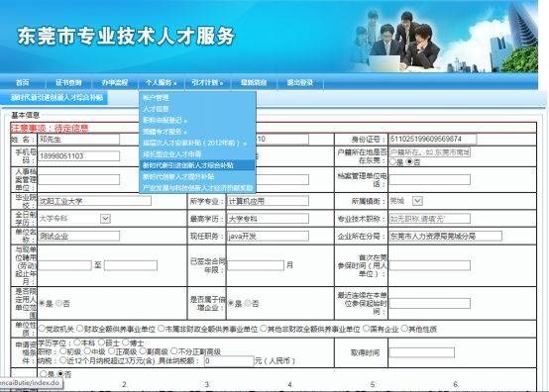This screenshot has width=549, height=392.
Task: Open the 证书查询 navigation item
Action: pyautogui.click(x=68, y=83)
